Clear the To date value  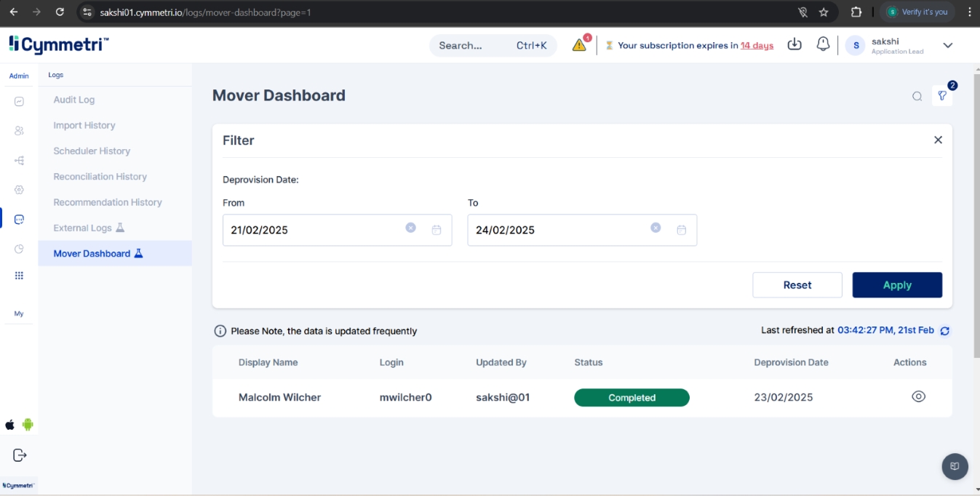656,228
